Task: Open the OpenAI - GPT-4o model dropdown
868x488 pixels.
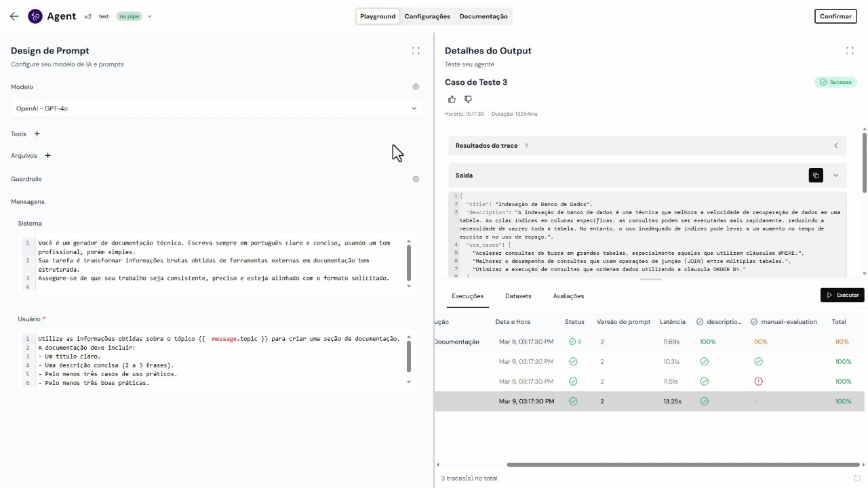Action: pyautogui.click(x=216, y=108)
